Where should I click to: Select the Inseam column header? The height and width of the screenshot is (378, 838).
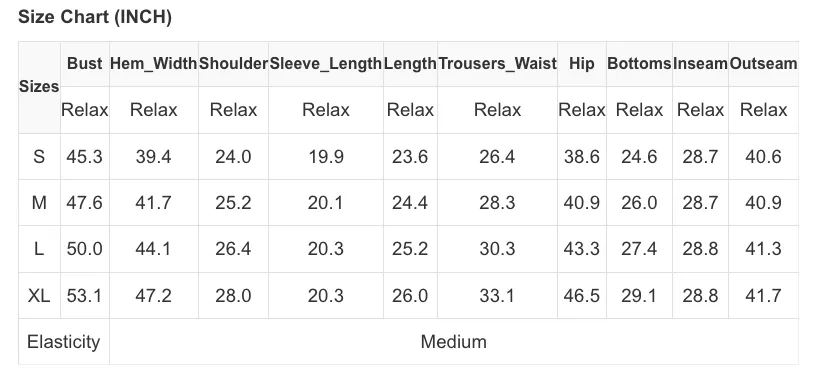[700, 64]
